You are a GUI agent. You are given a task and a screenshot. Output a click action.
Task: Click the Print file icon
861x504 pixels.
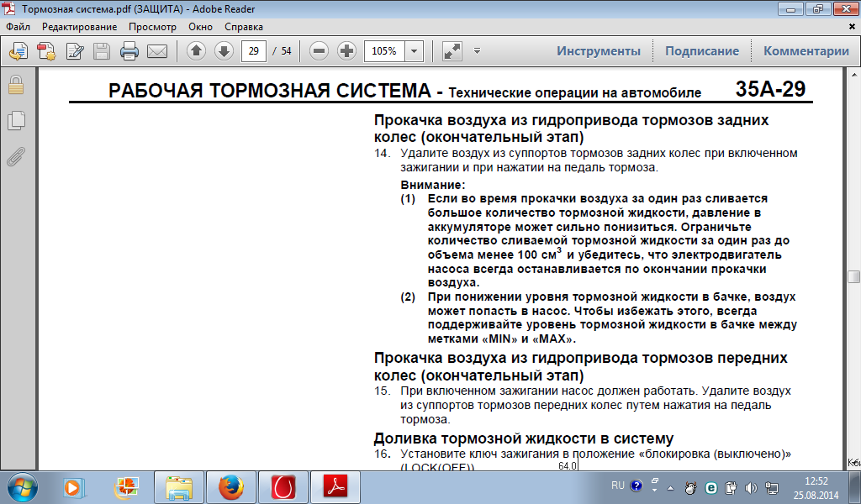pyautogui.click(x=129, y=51)
